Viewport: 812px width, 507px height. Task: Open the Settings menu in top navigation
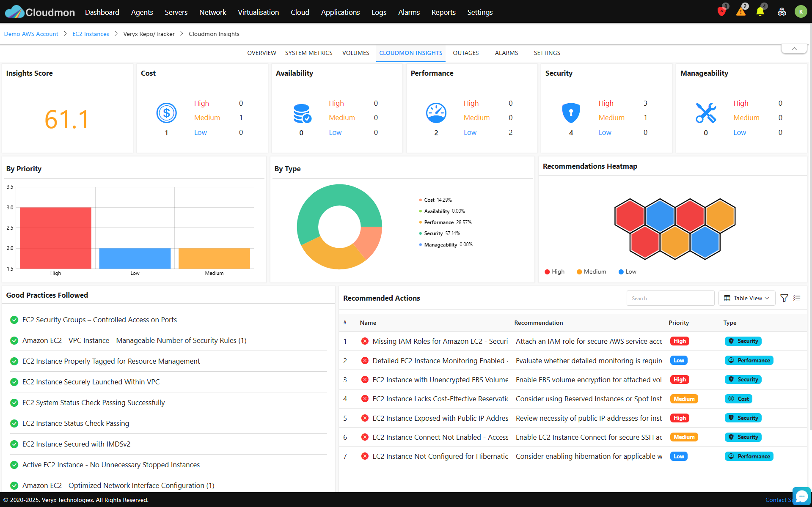(x=480, y=12)
